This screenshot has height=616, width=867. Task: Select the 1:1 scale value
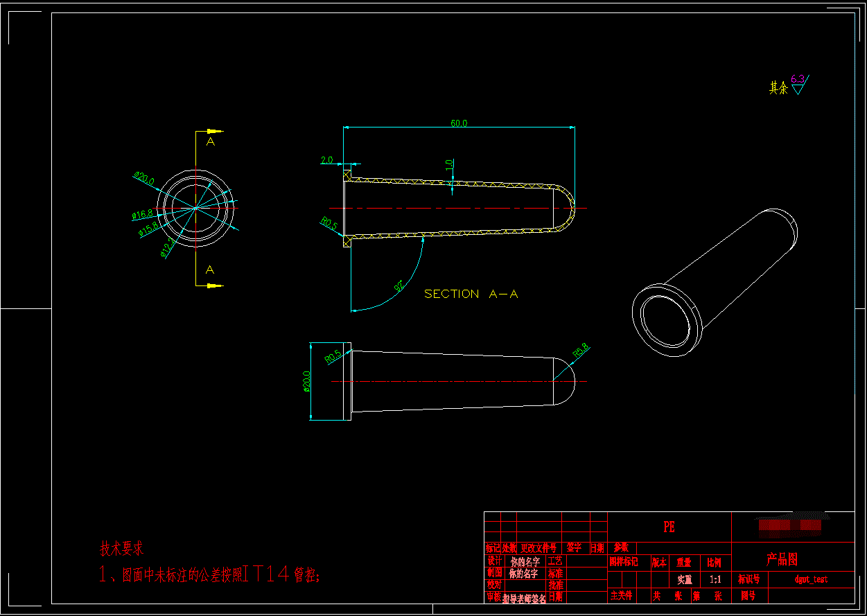[x=715, y=579]
